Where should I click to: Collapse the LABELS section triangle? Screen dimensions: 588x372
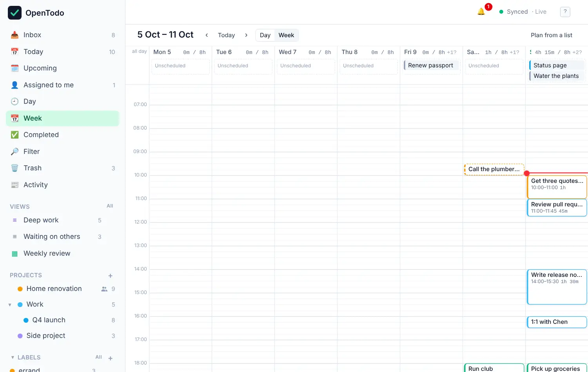(13, 358)
